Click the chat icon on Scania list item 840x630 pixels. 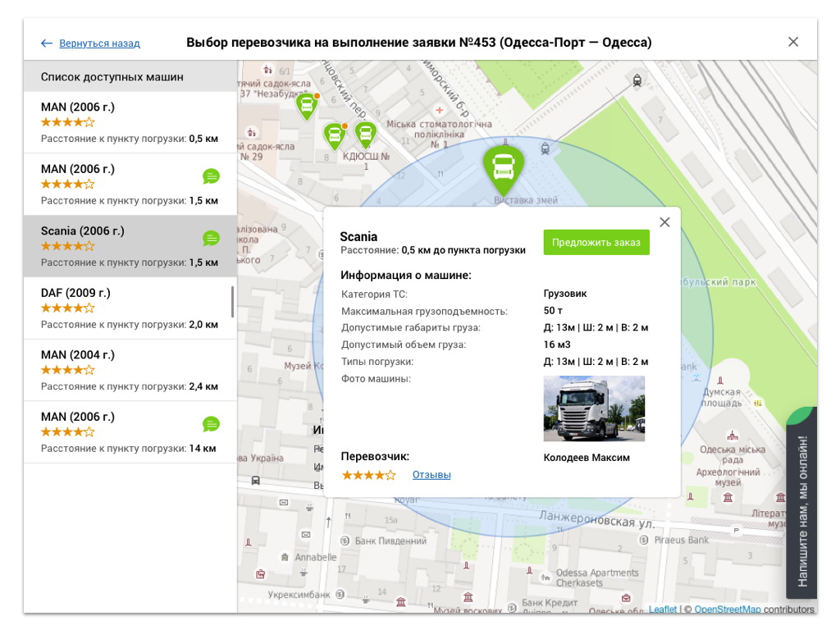pos(211,239)
